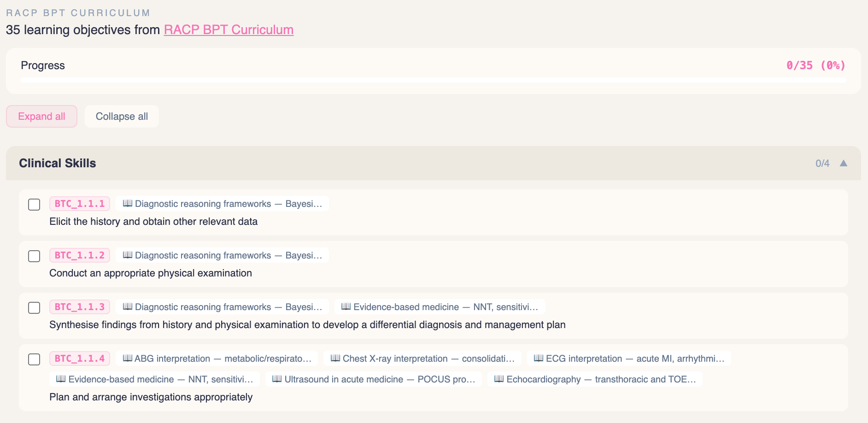This screenshot has width=868, height=423.
Task: Open the ABG interpretation topic tag
Action: pyautogui.click(x=217, y=358)
